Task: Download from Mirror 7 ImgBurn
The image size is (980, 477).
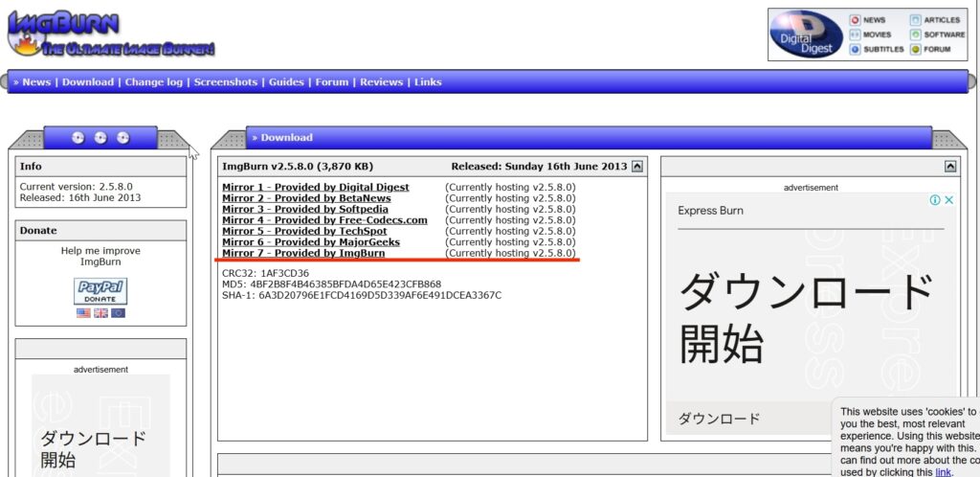Action: point(303,253)
